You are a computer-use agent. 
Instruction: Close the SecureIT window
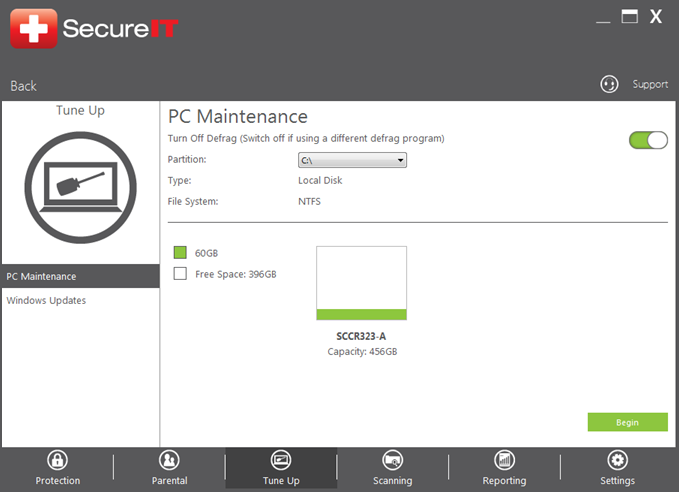656,16
